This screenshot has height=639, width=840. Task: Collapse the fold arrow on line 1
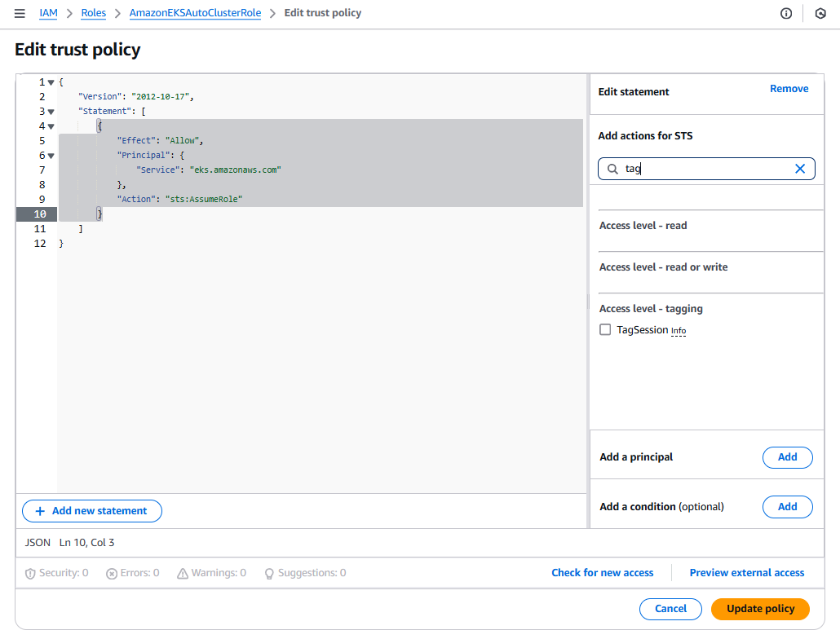[x=51, y=82]
